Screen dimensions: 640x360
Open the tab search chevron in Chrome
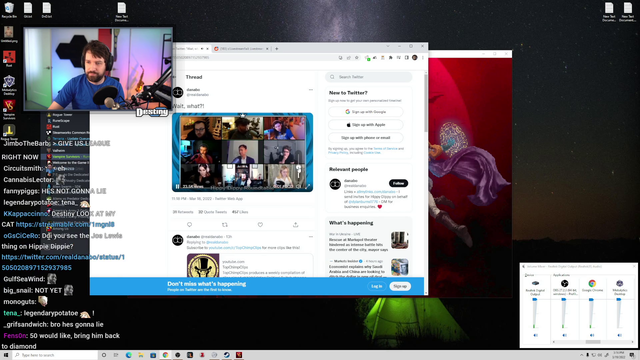click(x=388, y=46)
